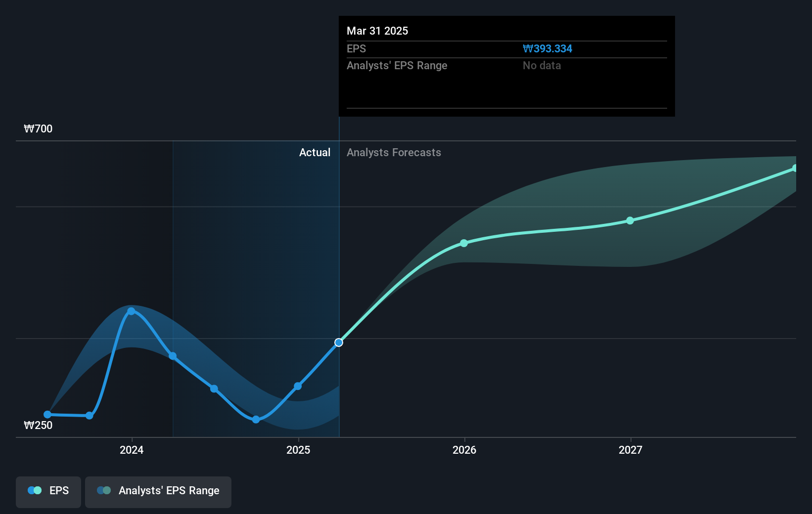Viewport: 812px width, 514px height.
Task: Click the 2027 x-axis label
Action: pyautogui.click(x=631, y=450)
